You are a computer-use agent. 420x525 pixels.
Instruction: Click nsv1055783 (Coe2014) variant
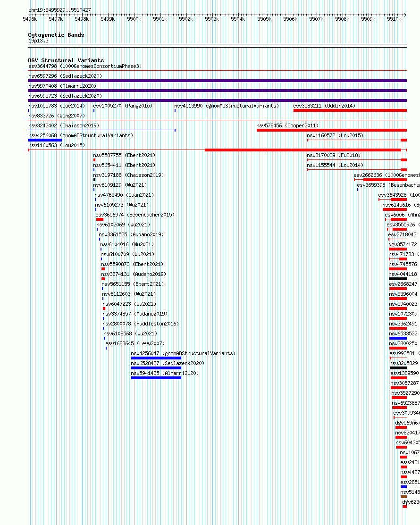click(57, 106)
